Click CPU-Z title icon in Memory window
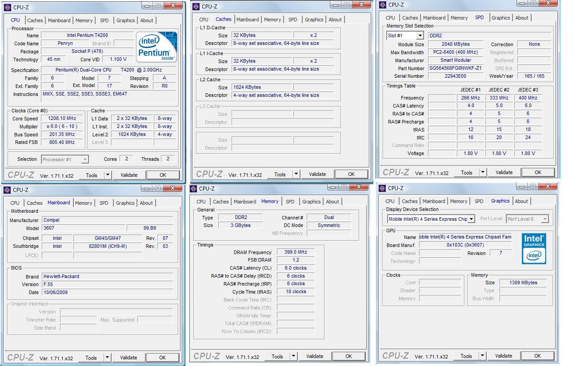588x366 pixels. 194,189
